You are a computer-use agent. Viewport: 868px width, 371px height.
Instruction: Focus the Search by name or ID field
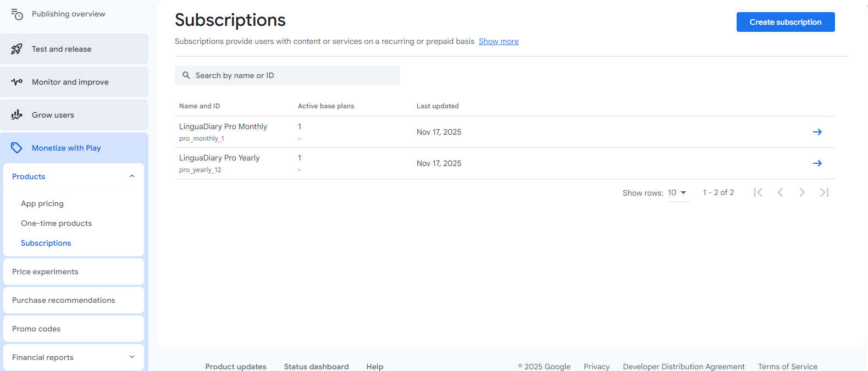(x=288, y=75)
